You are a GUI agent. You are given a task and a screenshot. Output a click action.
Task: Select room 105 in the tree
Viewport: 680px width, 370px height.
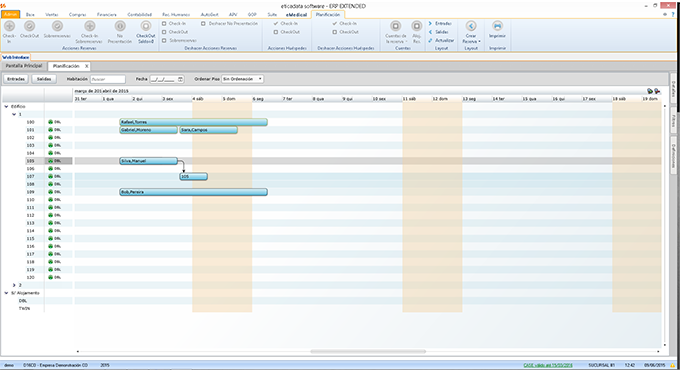tap(30, 161)
